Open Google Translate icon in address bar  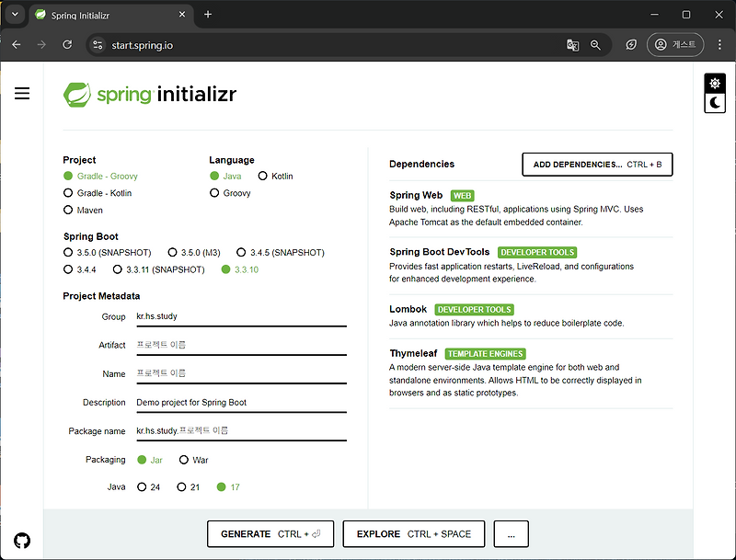click(573, 44)
